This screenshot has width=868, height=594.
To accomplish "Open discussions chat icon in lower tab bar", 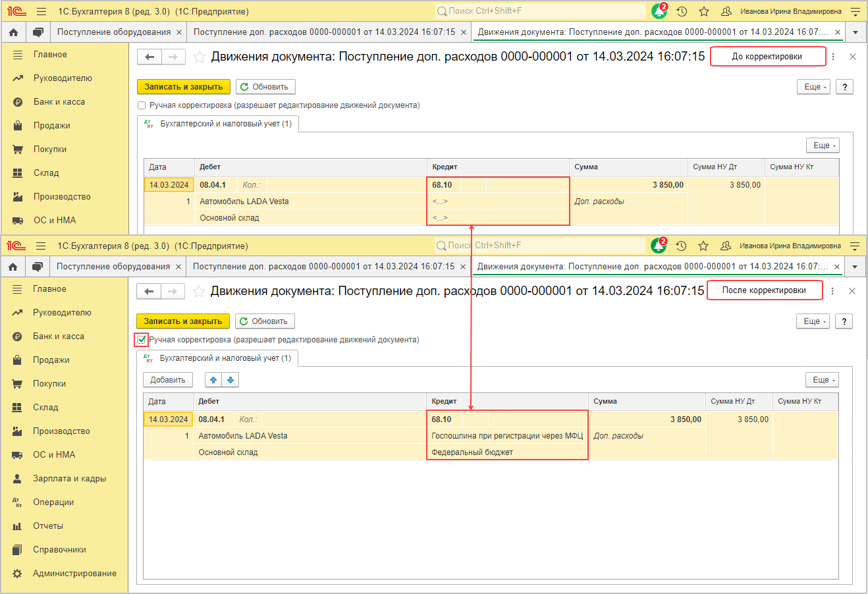I will click(38, 267).
